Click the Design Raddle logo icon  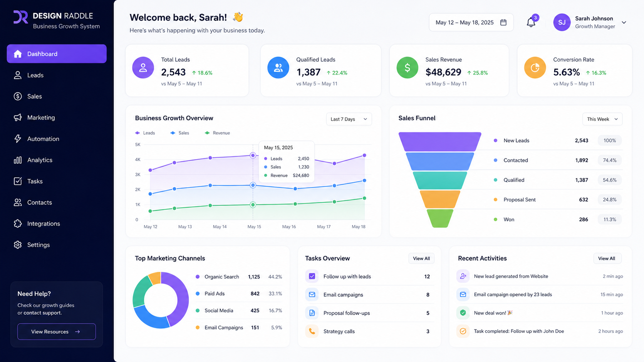[21, 17]
